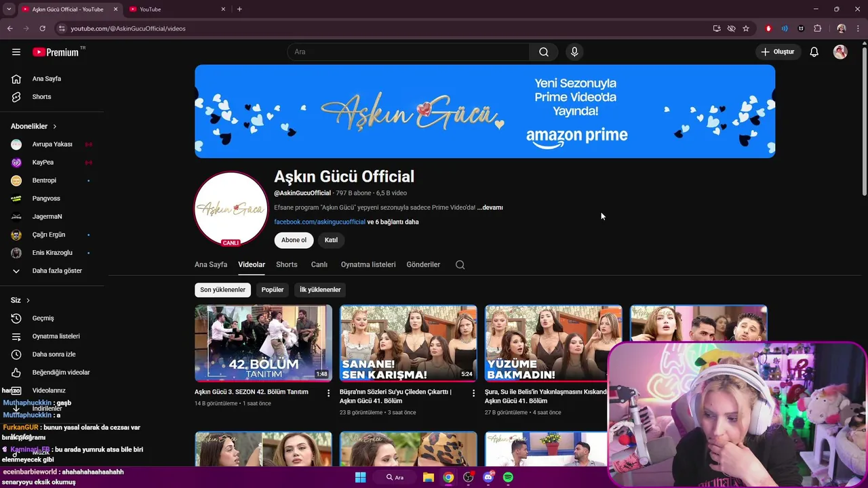
Task: Select the Son yüklenenler filter chip
Action: 222,290
